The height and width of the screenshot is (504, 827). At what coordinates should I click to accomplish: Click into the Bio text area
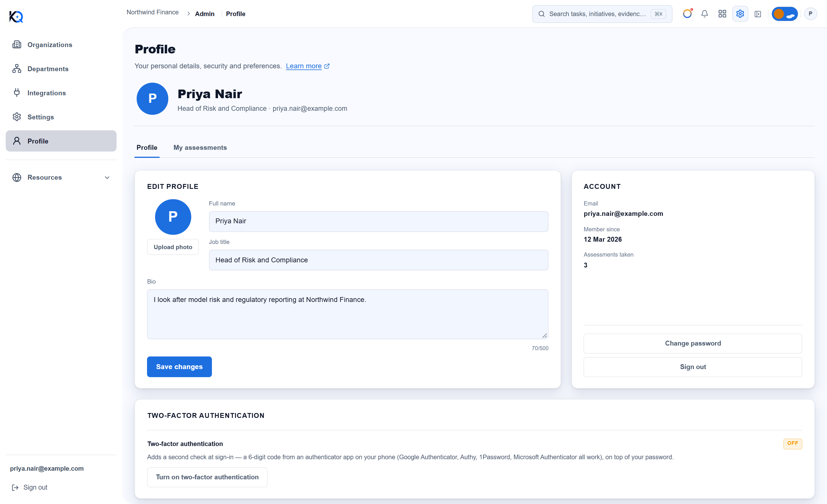[x=348, y=314]
